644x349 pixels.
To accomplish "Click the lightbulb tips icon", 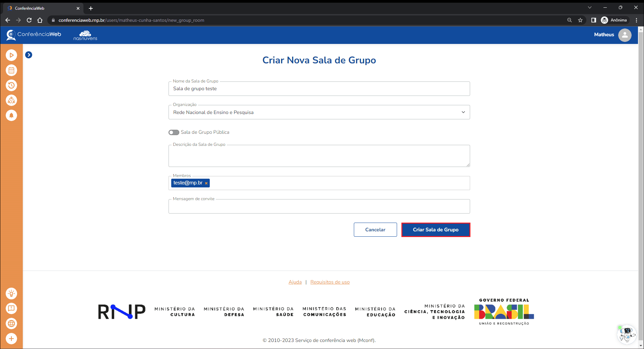I will 11,294.
